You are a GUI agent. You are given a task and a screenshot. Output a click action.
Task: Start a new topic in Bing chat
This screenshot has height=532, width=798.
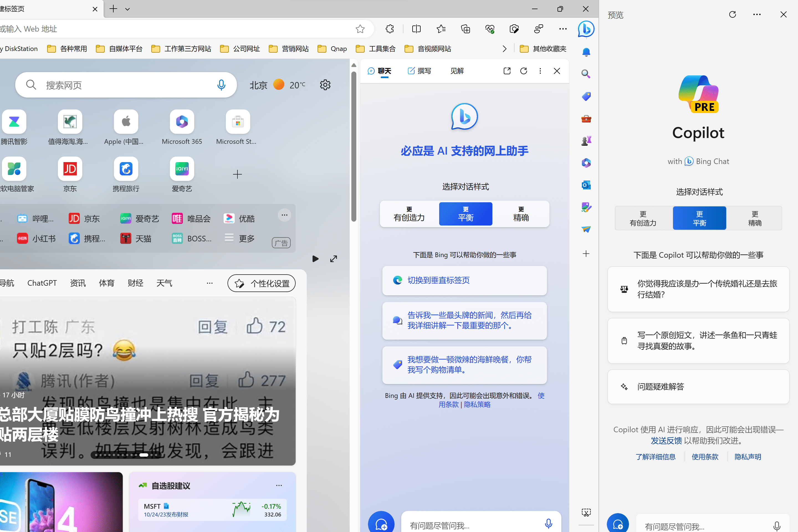[381, 523]
